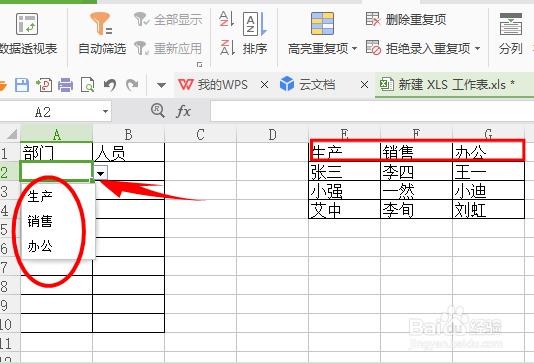Sort descending with the Z-A icon
Image resolution: width=534 pixels, height=363 pixels.
227,47
